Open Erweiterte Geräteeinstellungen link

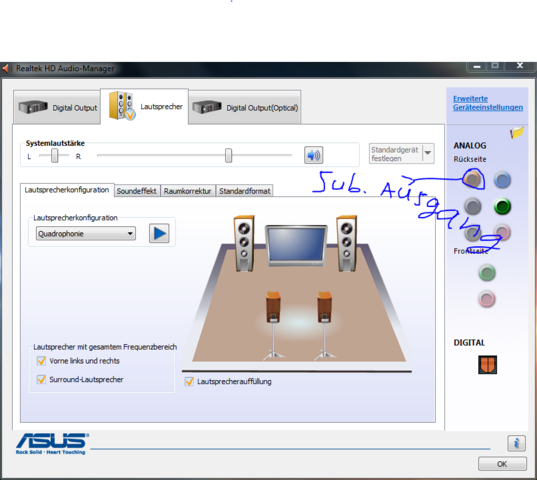pos(488,103)
